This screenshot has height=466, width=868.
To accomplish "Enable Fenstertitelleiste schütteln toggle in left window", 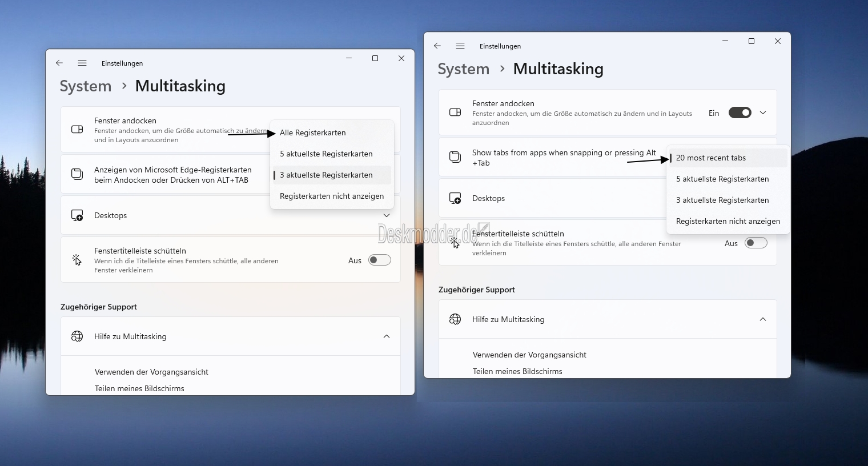I will coord(379,260).
